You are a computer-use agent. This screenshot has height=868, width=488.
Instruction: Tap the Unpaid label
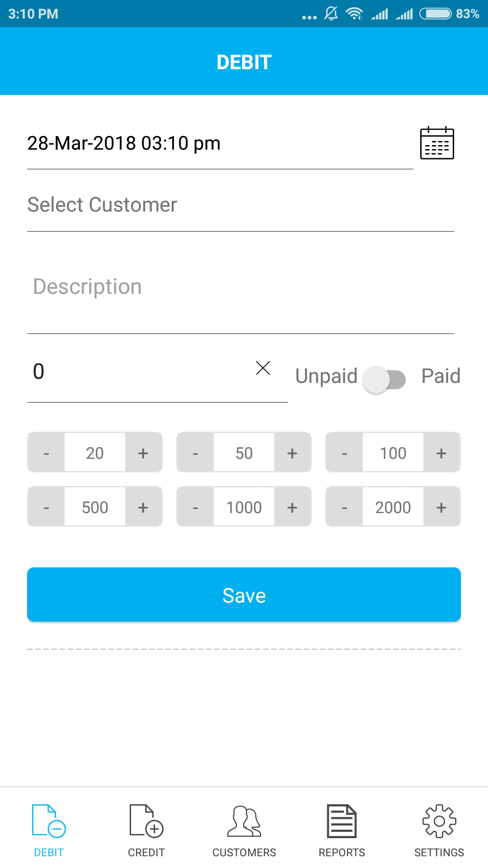[x=326, y=376]
